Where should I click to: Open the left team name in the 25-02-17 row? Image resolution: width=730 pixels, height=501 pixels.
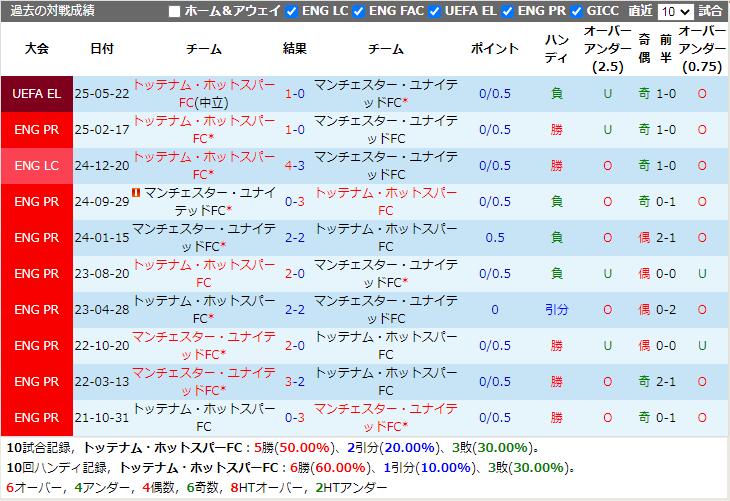click(204, 130)
